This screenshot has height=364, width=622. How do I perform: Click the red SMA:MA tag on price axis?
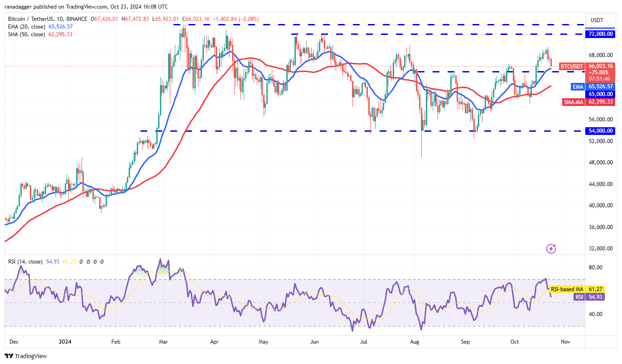point(574,102)
